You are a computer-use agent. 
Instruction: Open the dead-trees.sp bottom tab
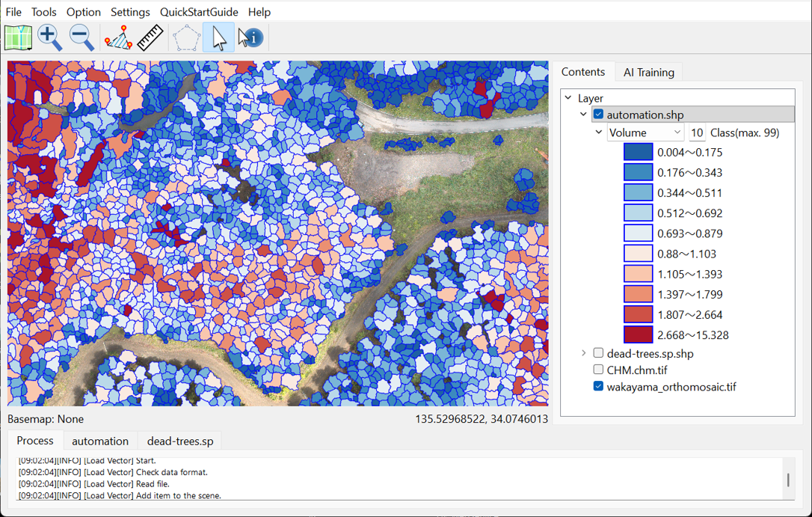[x=180, y=441]
